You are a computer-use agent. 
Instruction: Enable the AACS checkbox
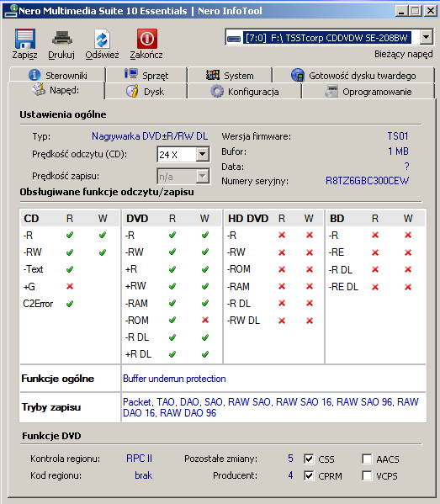[367, 459]
